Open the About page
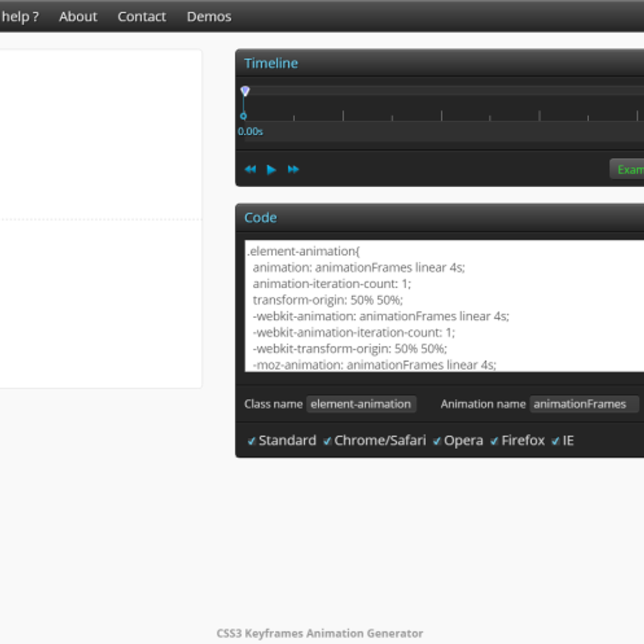 (x=78, y=17)
